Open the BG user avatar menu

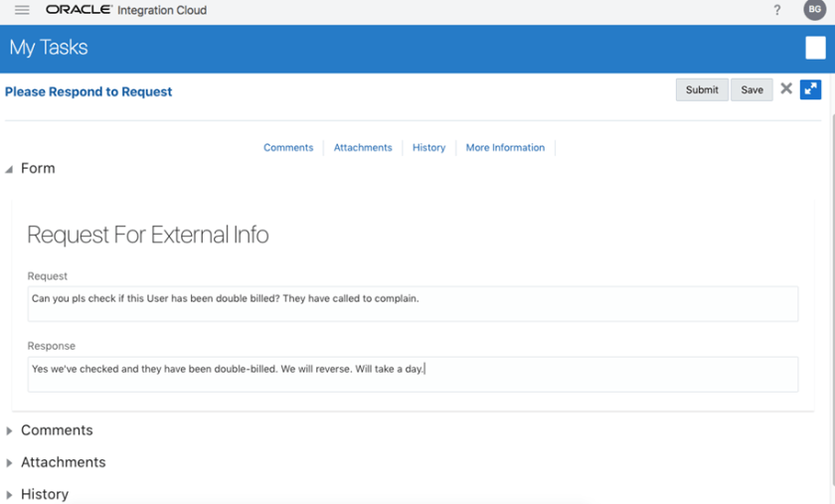tap(814, 10)
